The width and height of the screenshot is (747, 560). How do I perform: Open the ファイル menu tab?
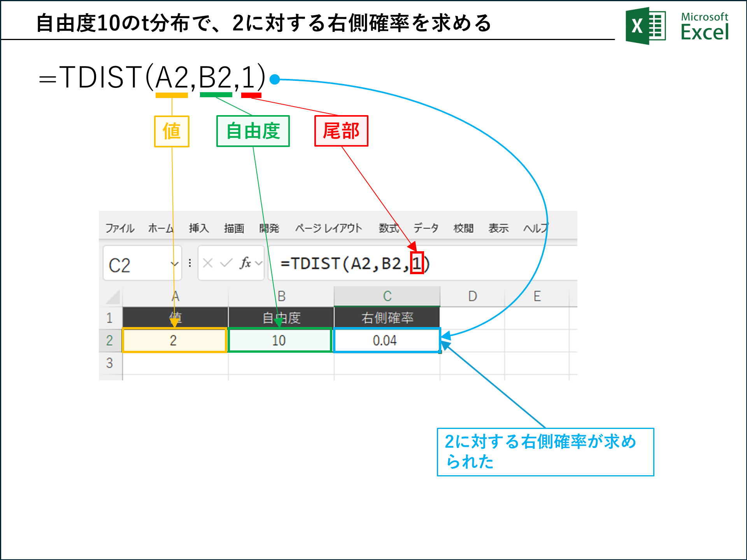[x=120, y=228]
